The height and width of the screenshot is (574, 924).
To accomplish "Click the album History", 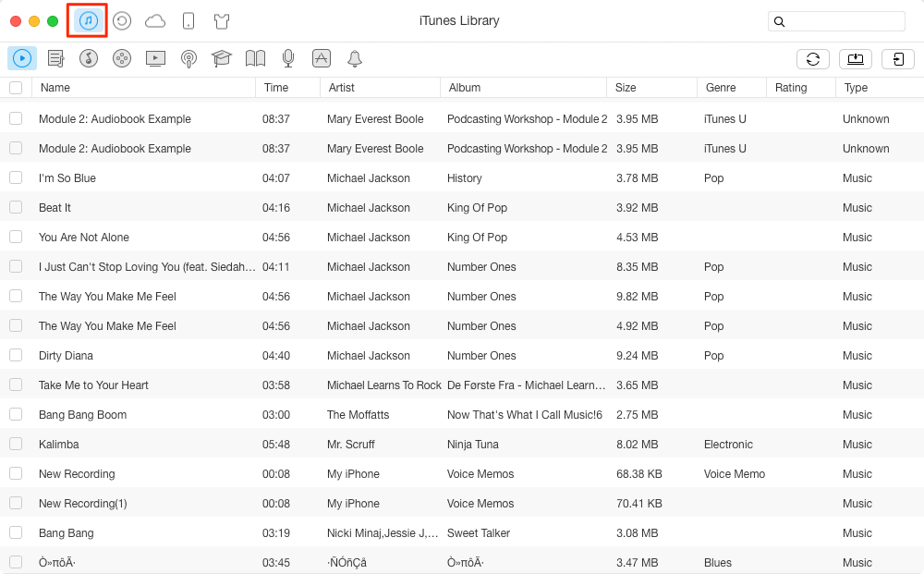I will tap(465, 178).
